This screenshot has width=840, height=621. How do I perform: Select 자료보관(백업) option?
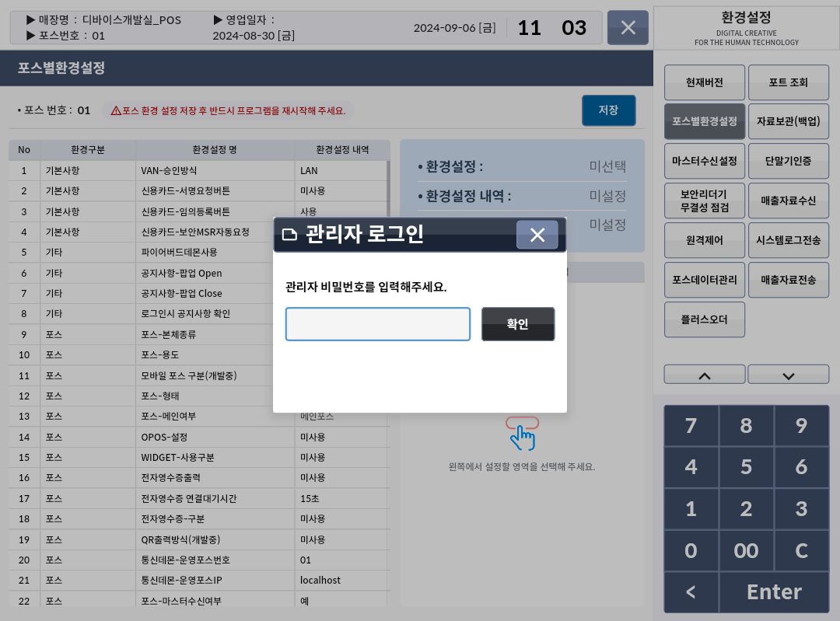tap(788, 122)
